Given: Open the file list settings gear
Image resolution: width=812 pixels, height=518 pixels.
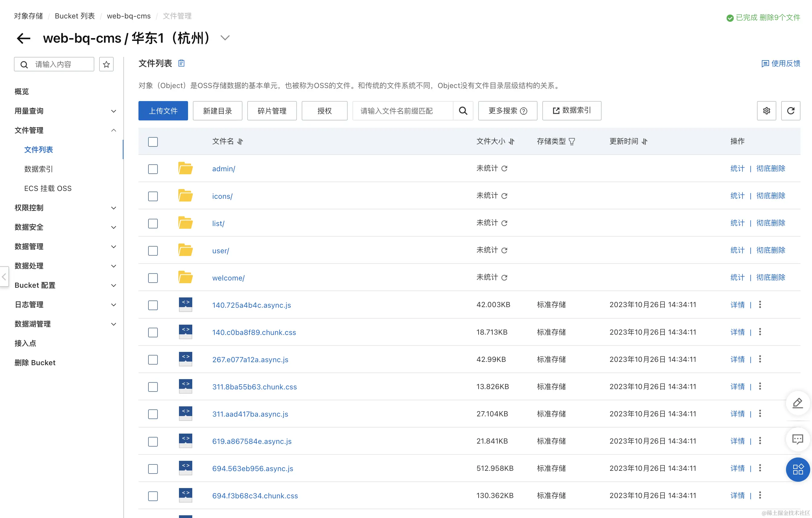Looking at the screenshot, I should pos(766,111).
